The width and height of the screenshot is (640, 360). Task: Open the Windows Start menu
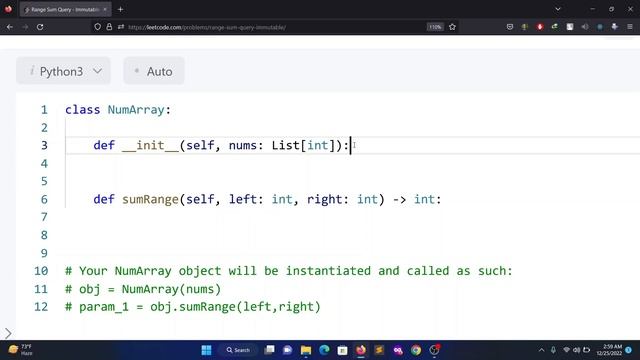(x=207, y=350)
